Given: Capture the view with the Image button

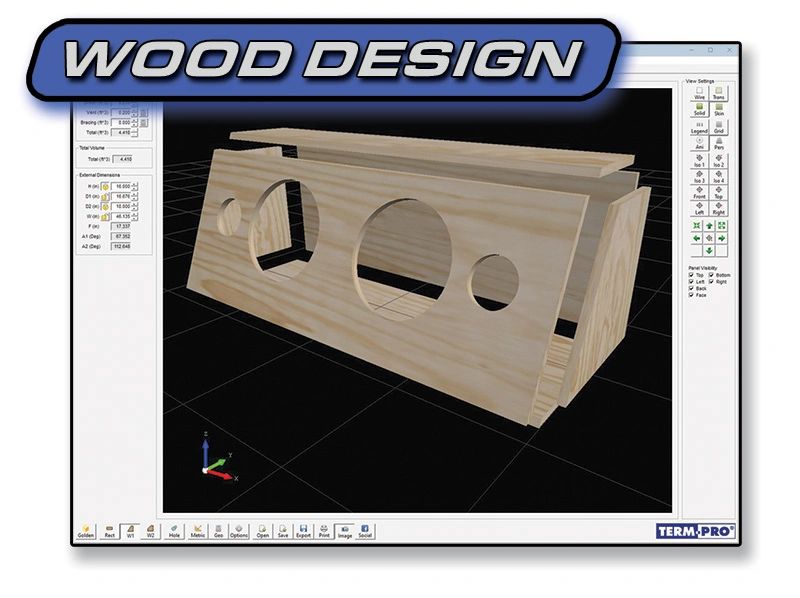Looking at the screenshot, I should [x=344, y=531].
